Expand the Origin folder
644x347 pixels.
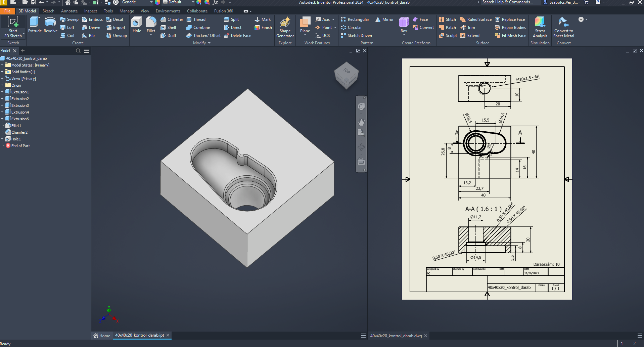2,85
